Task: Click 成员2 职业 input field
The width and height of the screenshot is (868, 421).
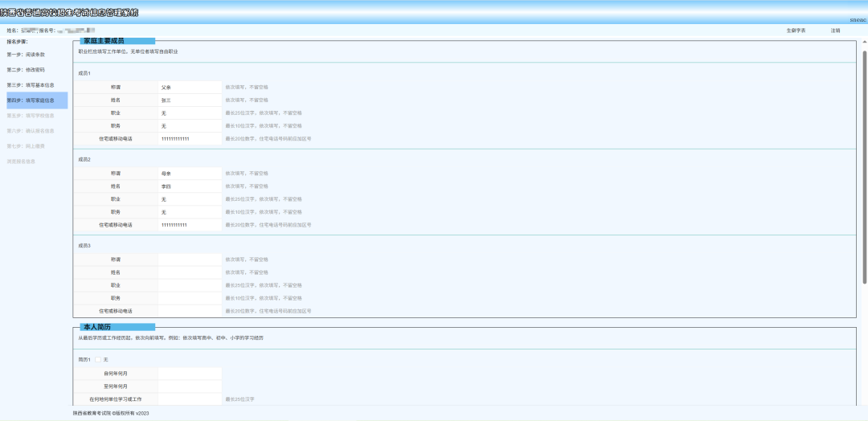Action: pos(190,199)
